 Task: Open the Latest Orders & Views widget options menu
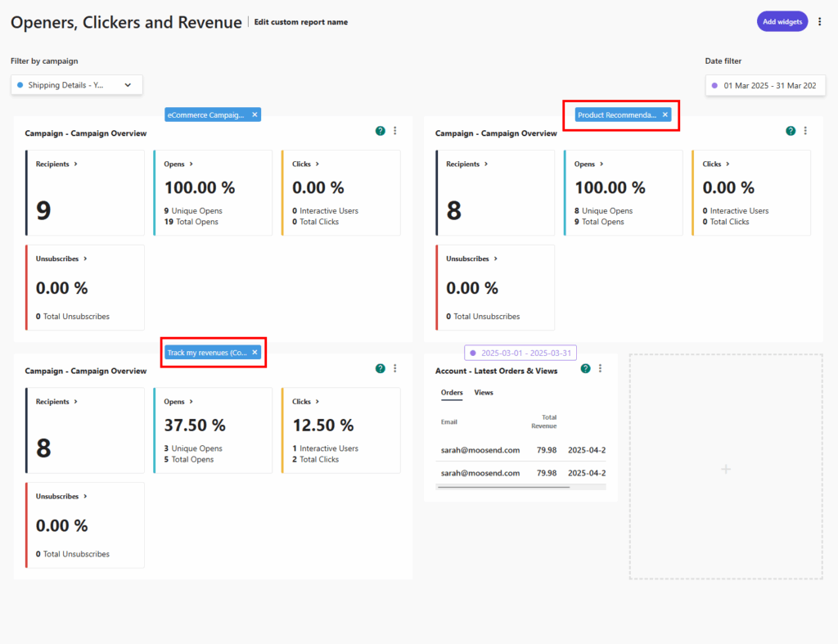coord(601,368)
